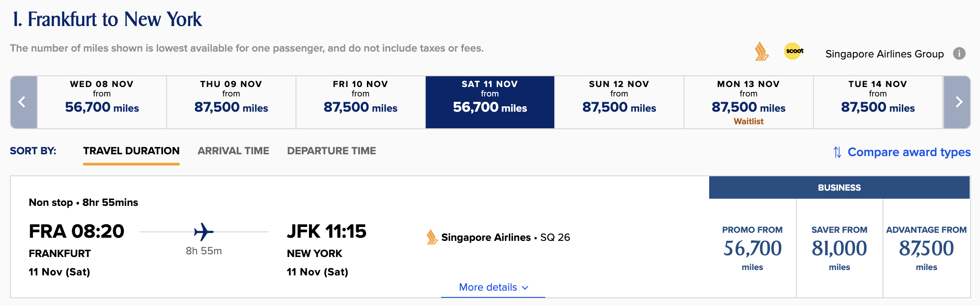
Task: Click the yellow Scoot logo
Action: pos(794,51)
